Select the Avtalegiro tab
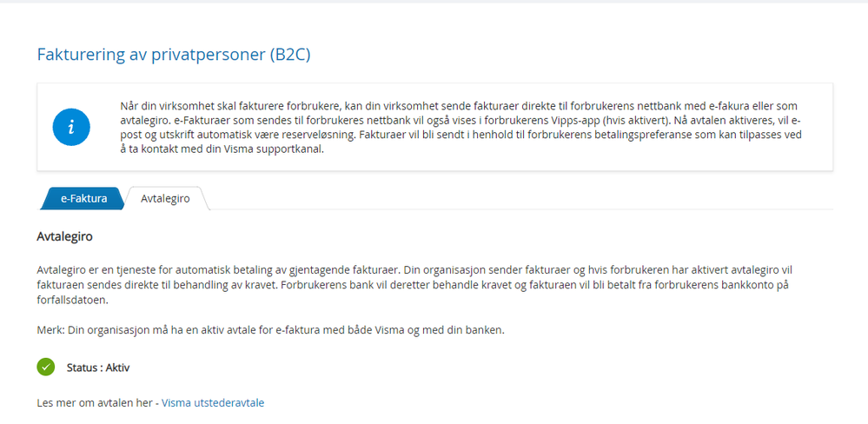 click(165, 199)
